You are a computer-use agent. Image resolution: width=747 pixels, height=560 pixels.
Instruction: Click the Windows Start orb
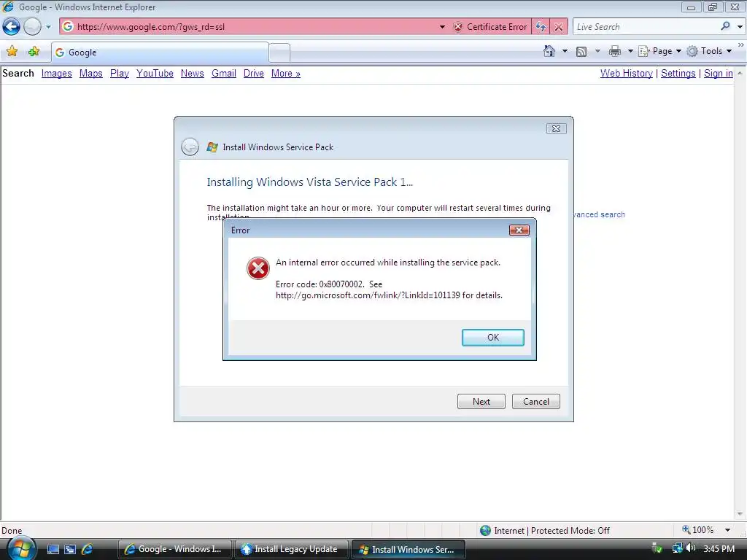pos(21,549)
